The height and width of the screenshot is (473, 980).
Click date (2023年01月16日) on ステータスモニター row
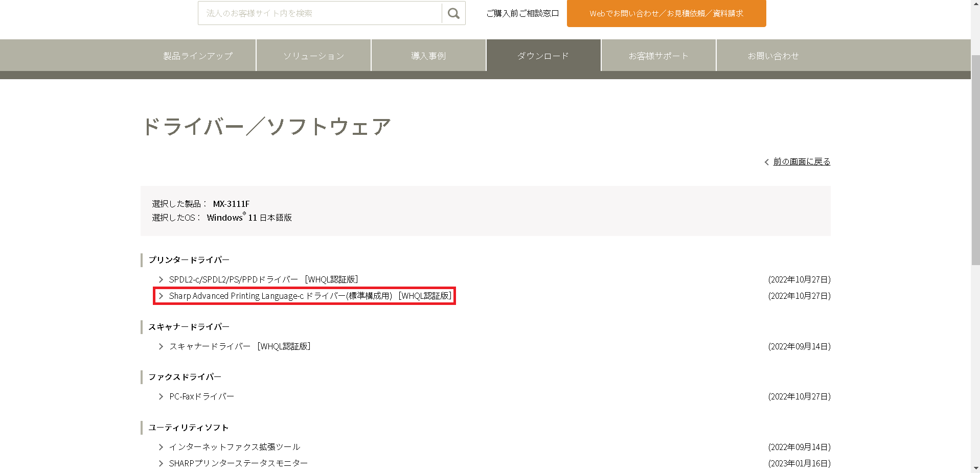(x=799, y=463)
